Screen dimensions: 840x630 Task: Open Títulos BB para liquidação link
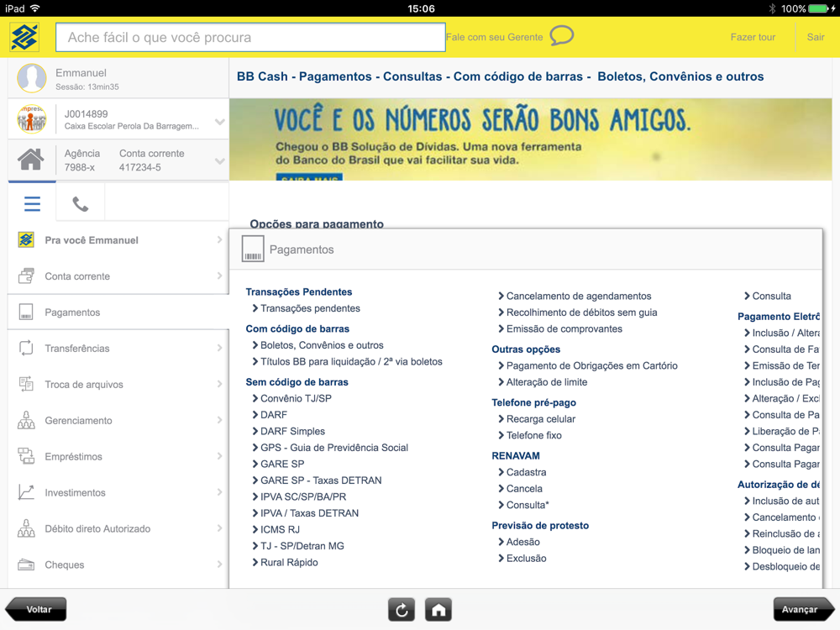[x=351, y=361]
